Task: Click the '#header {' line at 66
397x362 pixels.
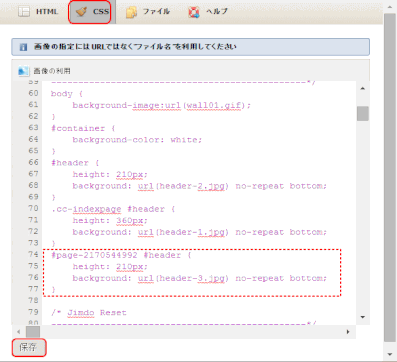Action: (x=75, y=163)
